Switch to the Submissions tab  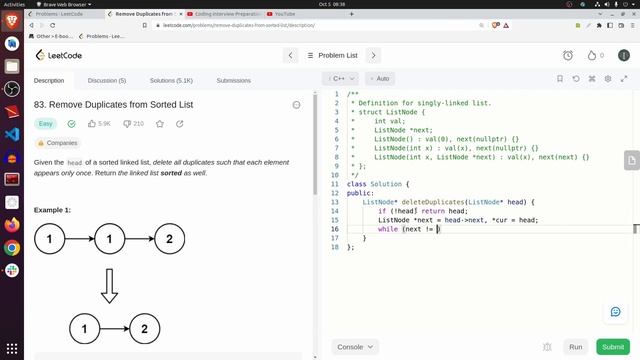click(x=233, y=80)
